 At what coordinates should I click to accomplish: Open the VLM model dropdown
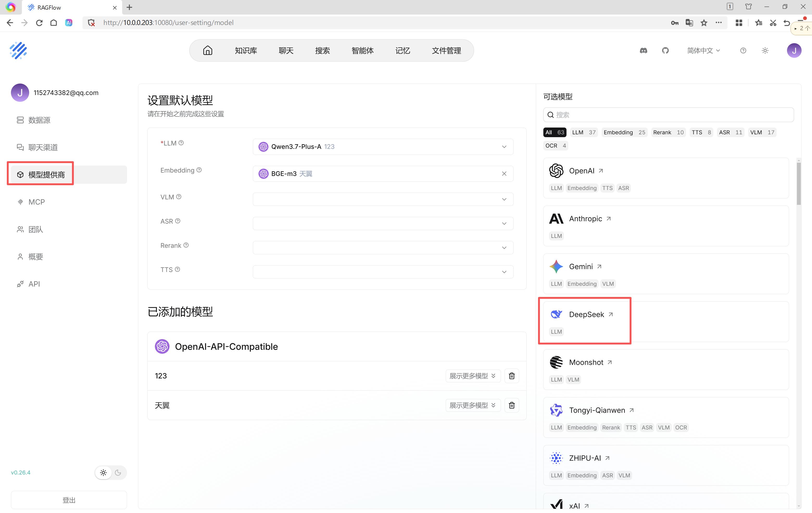[383, 199]
